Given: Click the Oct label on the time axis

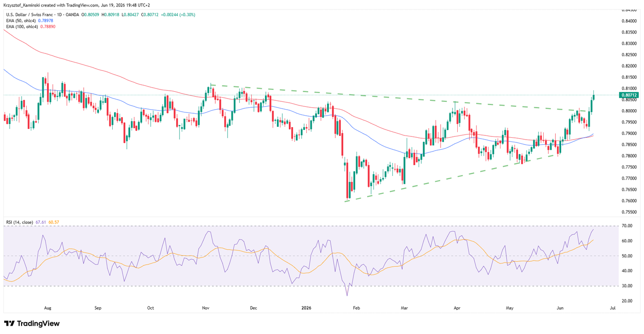Looking at the screenshot, I should pos(150,307).
